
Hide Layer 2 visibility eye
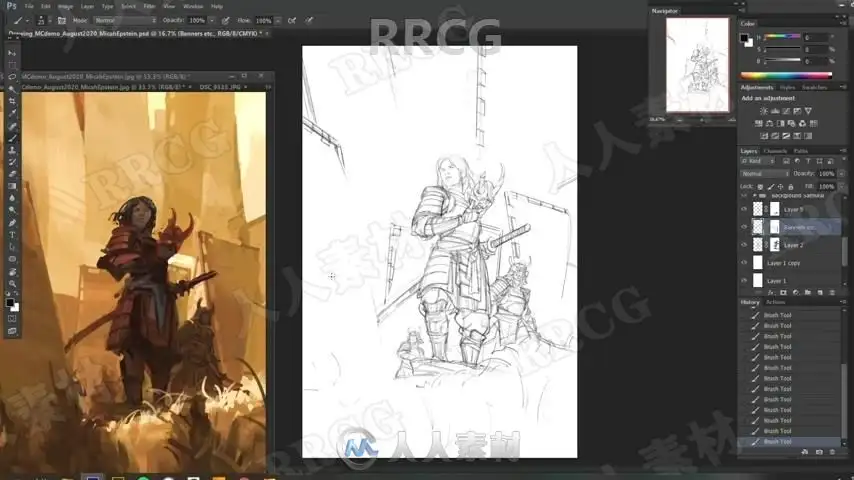tap(744, 245)
